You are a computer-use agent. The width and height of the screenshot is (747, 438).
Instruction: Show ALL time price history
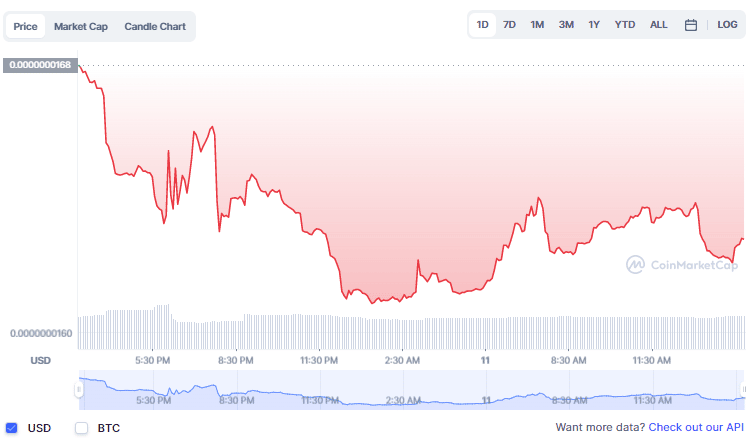659,25
